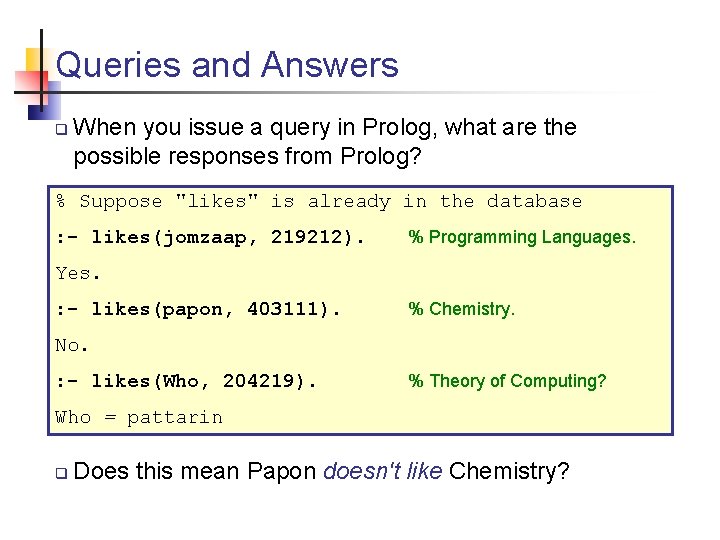Click the "% Programming Languages." comment
Viewport: 720px width, 540px height.
click(521, 237)
